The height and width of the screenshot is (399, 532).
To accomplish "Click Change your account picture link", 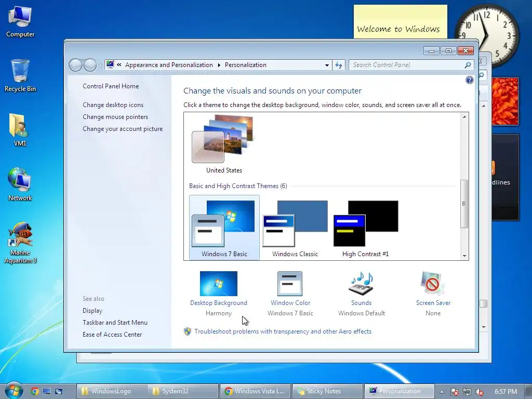I will [123, 129].
